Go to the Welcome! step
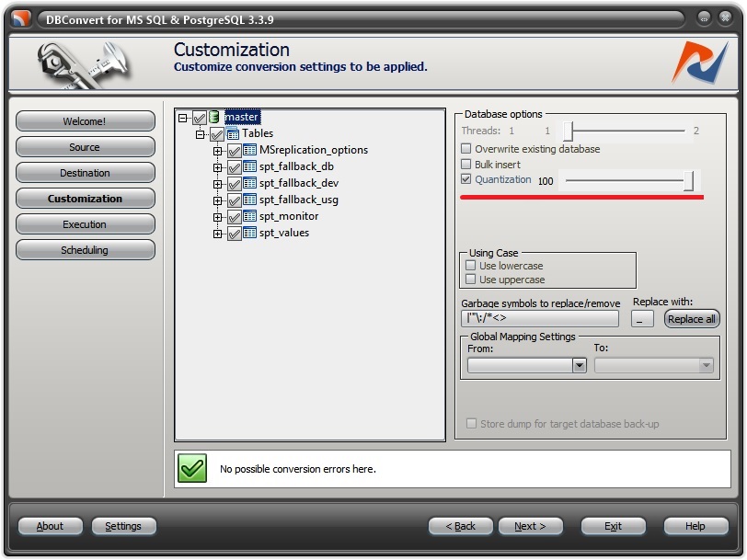Viewport: 747px width, 560px height. tap(85, 121)
